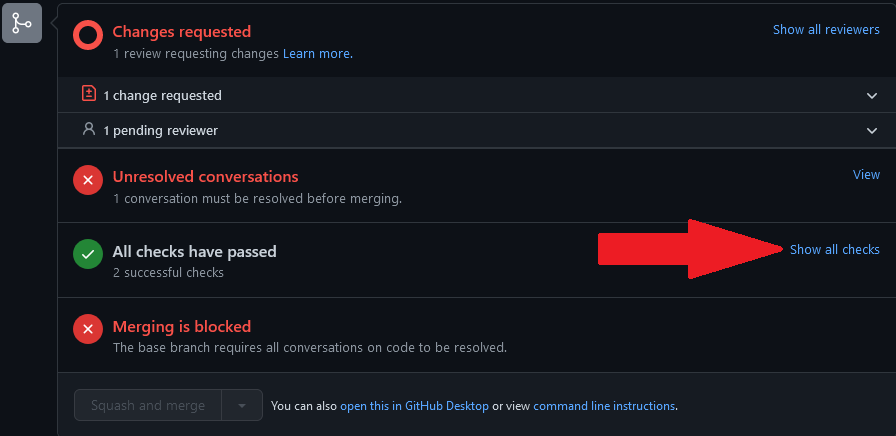Viewport: 896px width, 436px height.
Task: Open the Learn more link
Action: click(316, 53)
